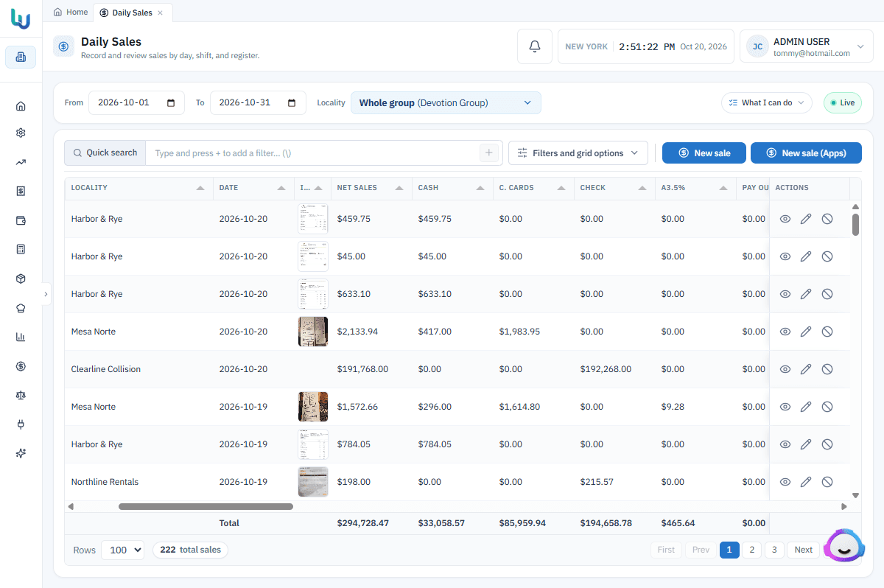Open the From date picker field
The image size is (884, 588).
pyautogui.click(x=136, y=102)
